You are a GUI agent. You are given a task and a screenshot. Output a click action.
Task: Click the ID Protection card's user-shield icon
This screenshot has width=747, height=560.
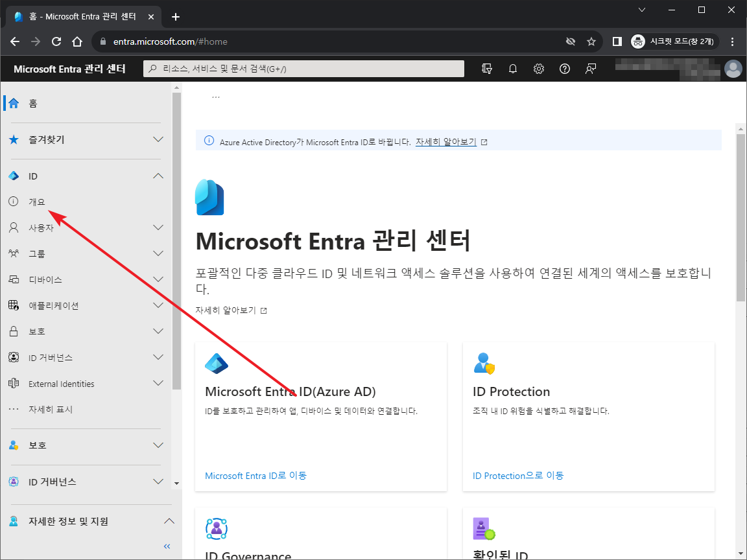[x=484, y=364]
